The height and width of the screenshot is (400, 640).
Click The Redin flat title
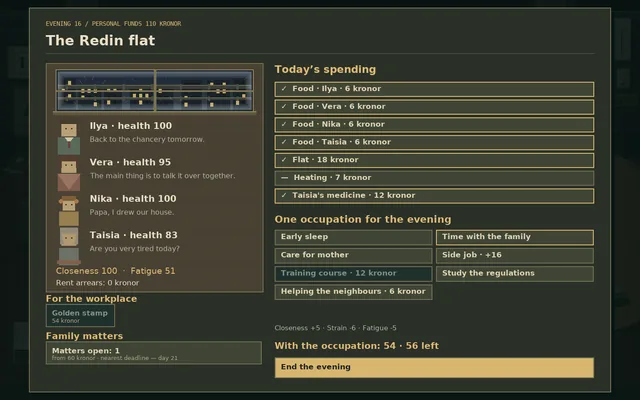click(100, 40)
